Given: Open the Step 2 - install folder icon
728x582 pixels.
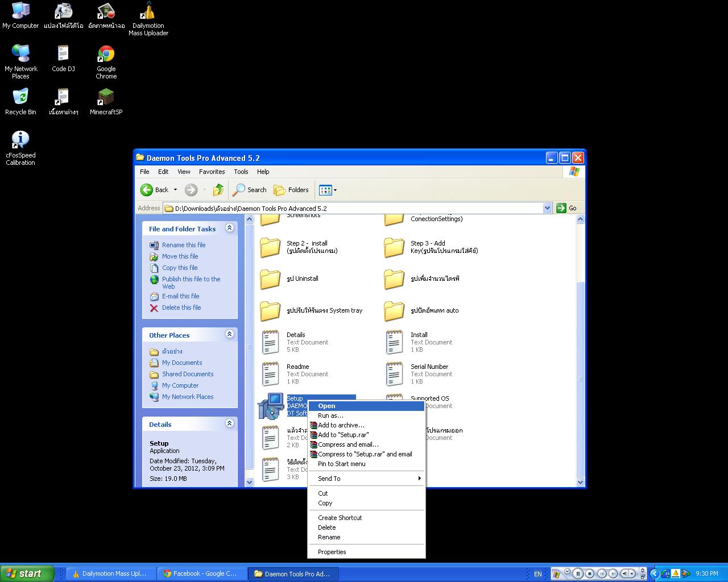Looking at the screenshot, I should [270, 247].
